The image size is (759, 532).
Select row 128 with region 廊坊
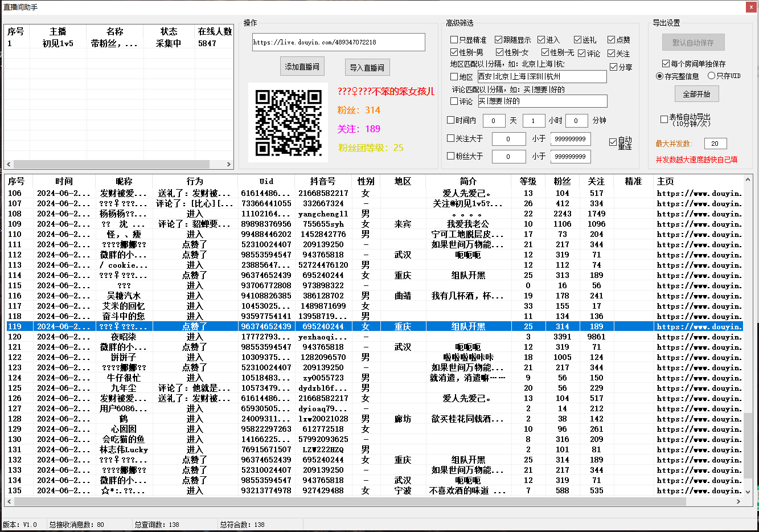click(x=374, y=419)
